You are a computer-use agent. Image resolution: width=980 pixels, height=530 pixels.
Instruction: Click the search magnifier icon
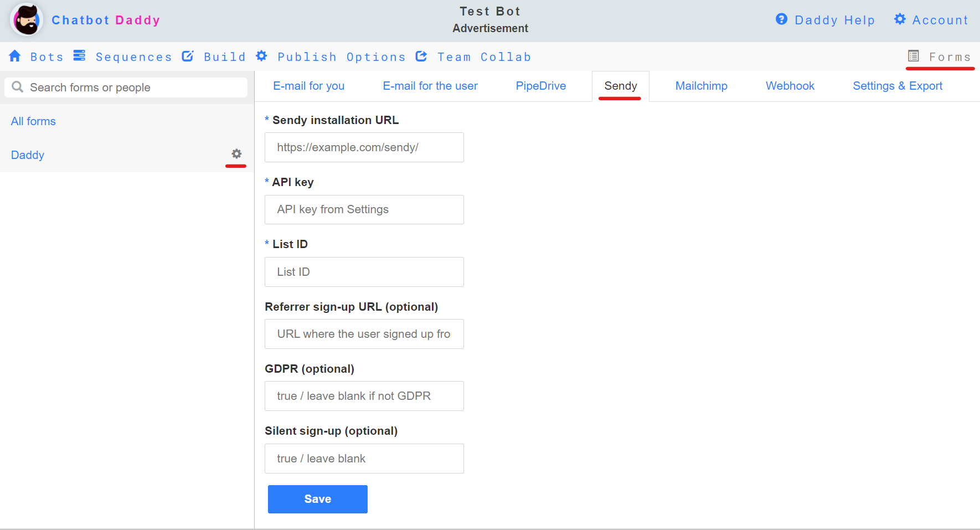point(18,87)
